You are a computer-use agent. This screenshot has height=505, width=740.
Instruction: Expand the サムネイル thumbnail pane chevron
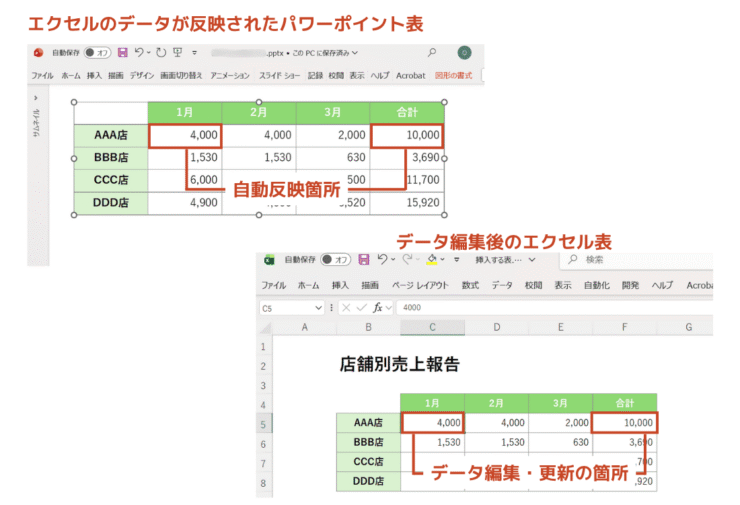[x=36, y=98]
